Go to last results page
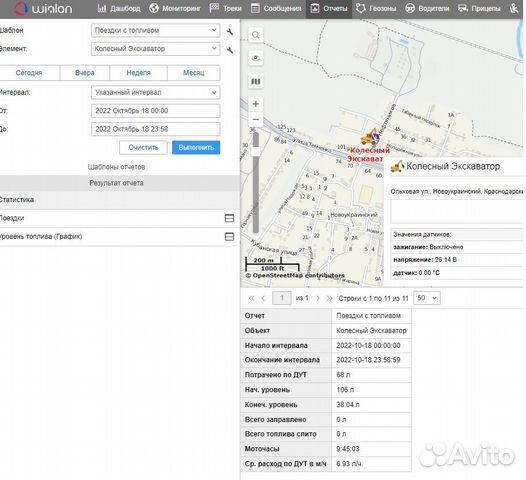The width and height of the screenshot is (526, 480). point(329,298)
